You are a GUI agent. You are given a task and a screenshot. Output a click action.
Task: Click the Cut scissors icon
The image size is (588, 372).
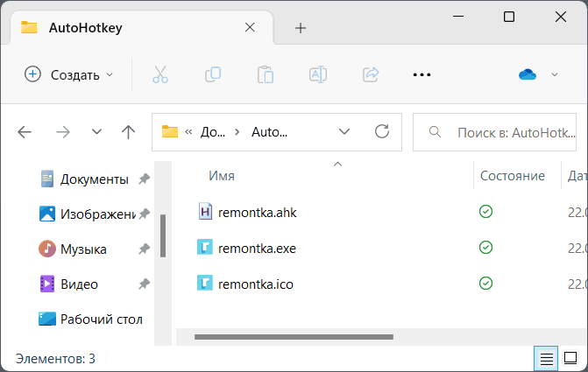coord(160,74)
